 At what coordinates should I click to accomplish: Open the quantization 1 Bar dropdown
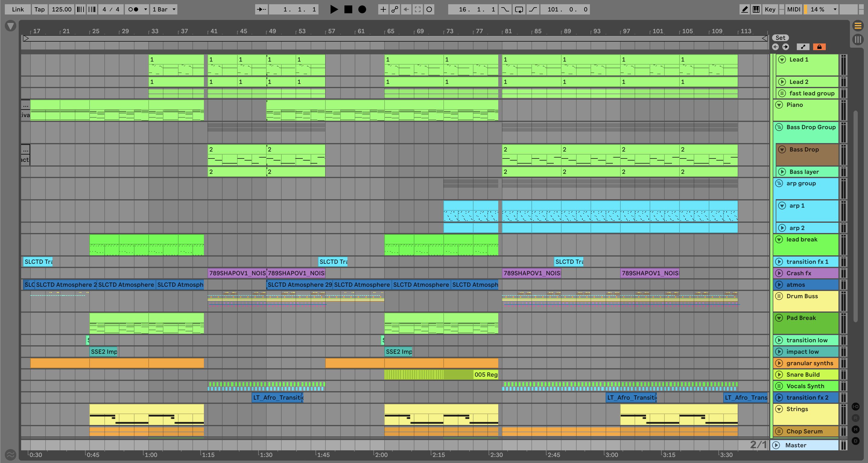[164, 9]
